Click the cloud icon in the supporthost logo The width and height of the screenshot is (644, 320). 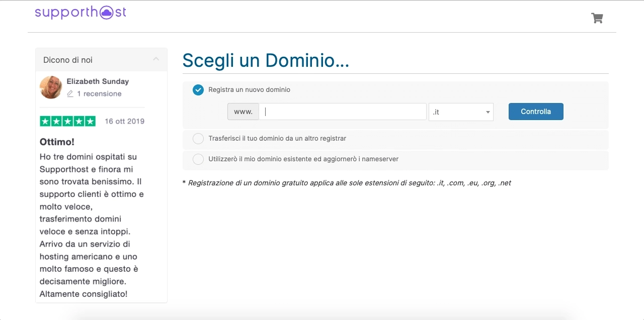[x=107, y=13]
